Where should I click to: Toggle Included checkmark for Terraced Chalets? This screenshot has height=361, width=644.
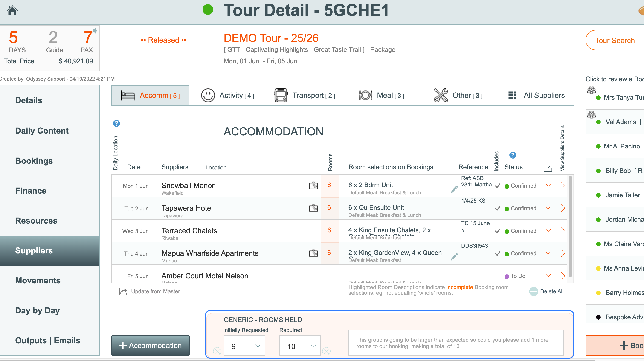click(497, 231)
